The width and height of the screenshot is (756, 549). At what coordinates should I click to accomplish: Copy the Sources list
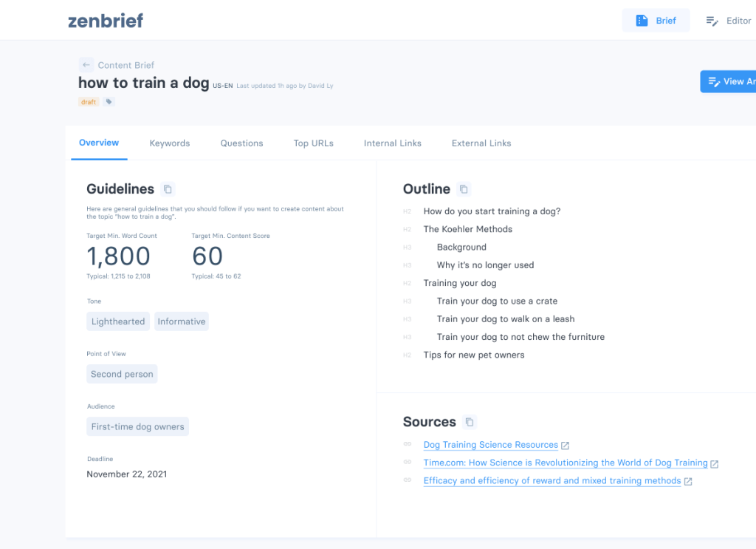470,422
